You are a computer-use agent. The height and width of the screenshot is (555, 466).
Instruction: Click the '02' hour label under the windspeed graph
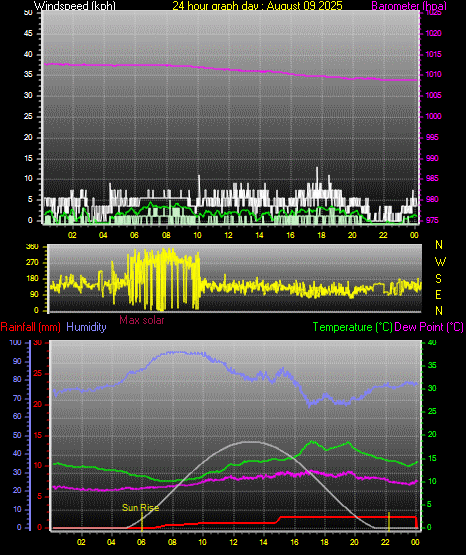tap(72, 235)
